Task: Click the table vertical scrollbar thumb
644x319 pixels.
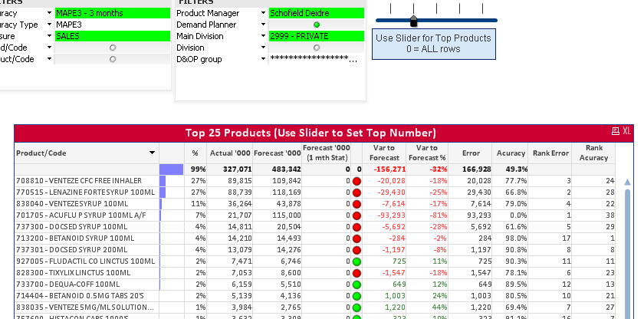Action: click(628, 254)
